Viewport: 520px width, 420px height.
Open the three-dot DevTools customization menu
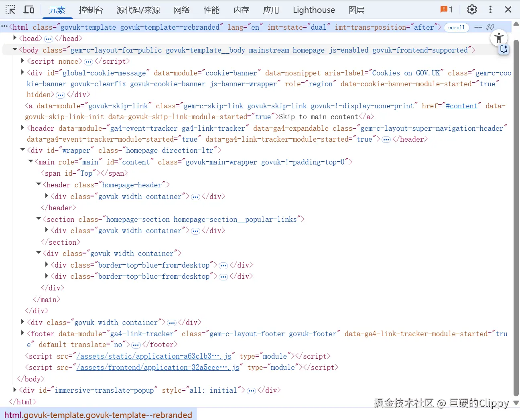coord(490,9)
